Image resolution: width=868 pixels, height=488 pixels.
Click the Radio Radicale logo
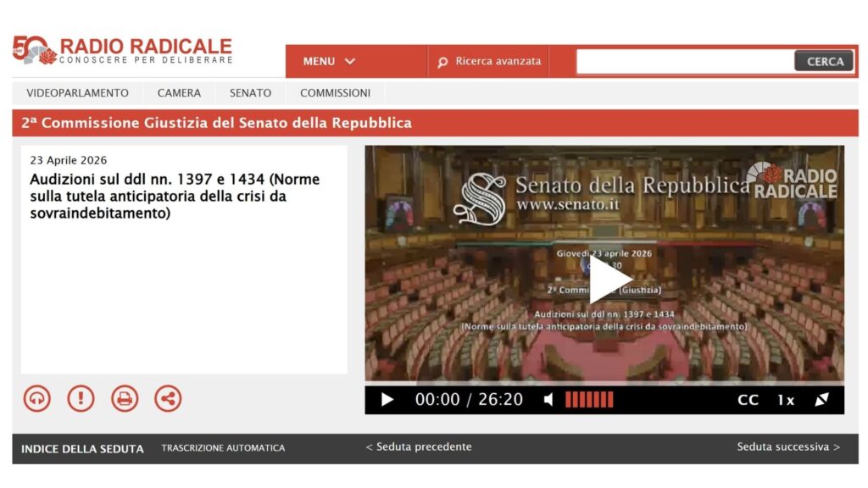tap(122, 50)
